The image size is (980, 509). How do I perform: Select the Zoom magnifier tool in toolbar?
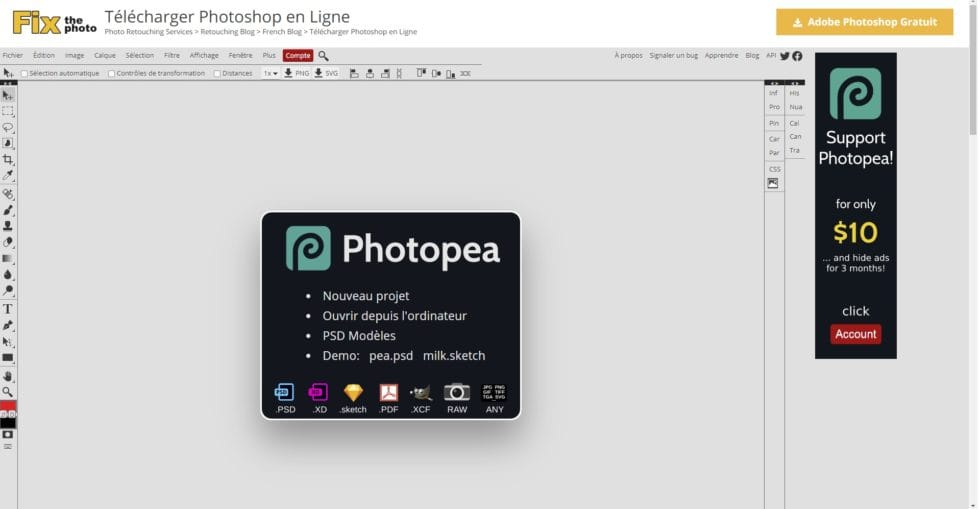click(x=8, y=392)
